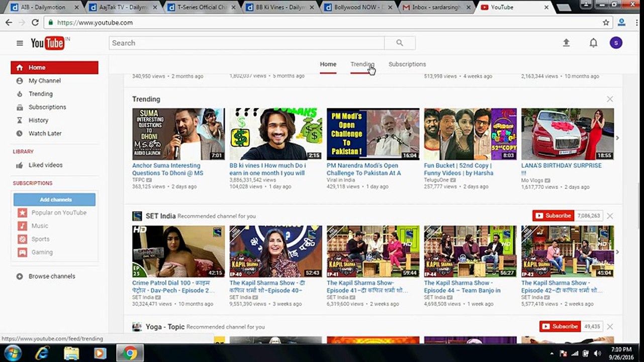Open the Windows Start button

click(x=12, y=353)
